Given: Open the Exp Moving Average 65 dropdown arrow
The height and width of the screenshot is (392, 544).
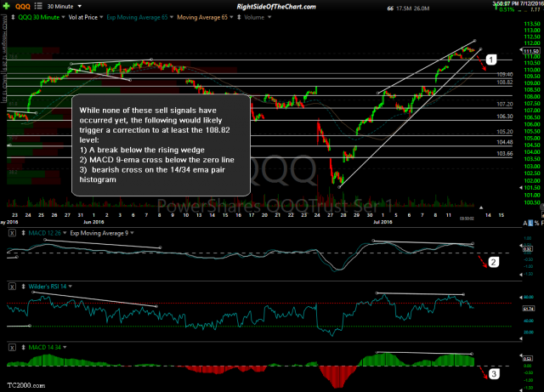Looking at the screenshot, I should point(172,17).
